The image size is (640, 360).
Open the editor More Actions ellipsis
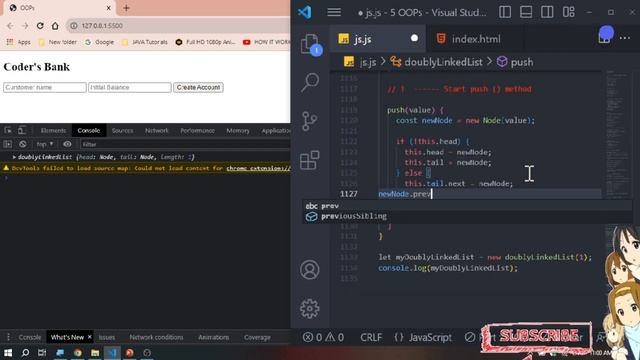tap(625, 38)
